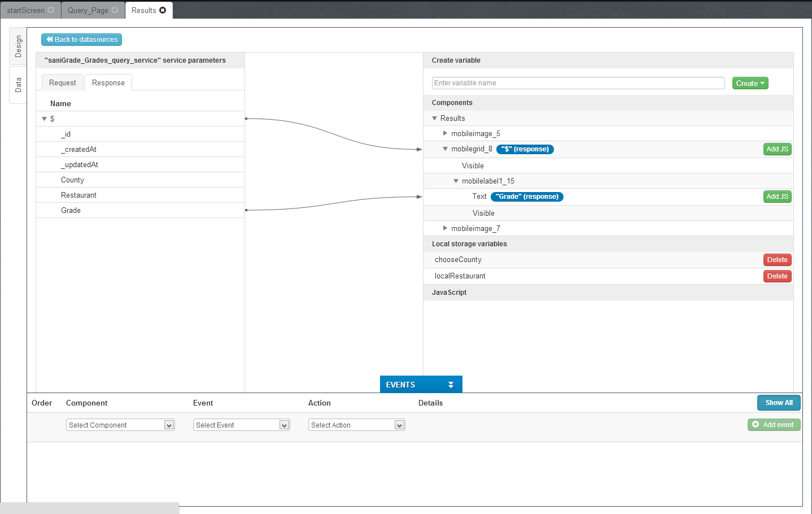Open the Select Event dropdown

click(x=241, y=425)
